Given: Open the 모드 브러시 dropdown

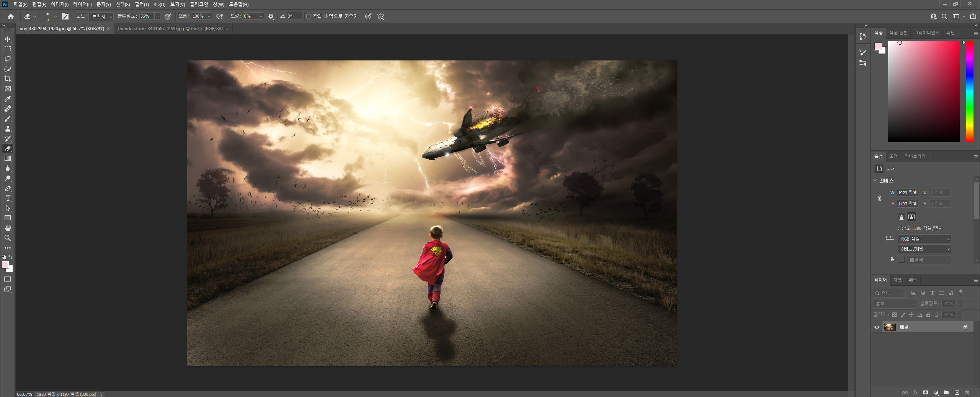Looking at the screenshot, I should tap(101, 16).
